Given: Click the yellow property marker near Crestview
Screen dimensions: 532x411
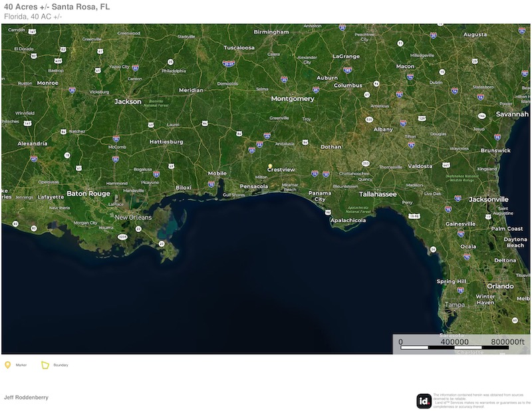Looking at the screenshot, I should (x=270, y=166).
